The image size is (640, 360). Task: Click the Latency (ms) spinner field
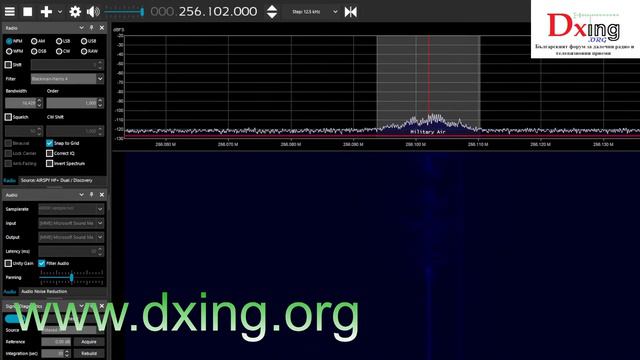71,251
